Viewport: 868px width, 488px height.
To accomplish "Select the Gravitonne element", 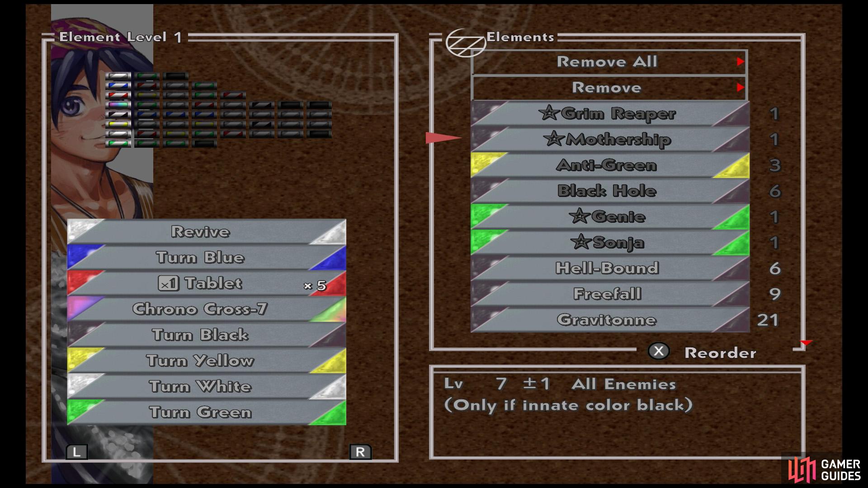I will click(606, 319).
